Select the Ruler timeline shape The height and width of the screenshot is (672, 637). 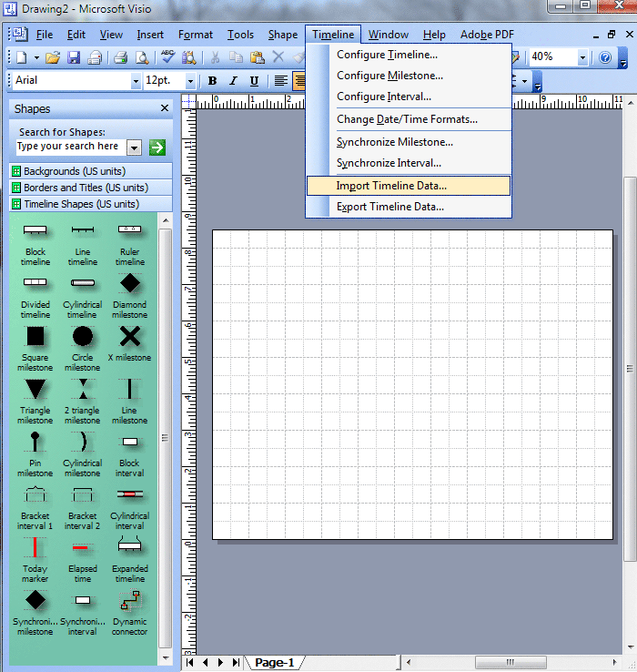[x=130, y=245]
